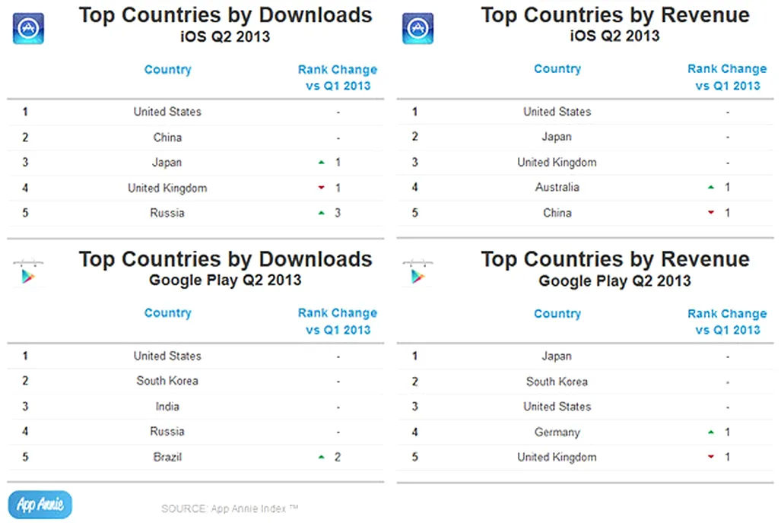Click the SOURCE: App Annie Index text
The image size is (781, 532).
228,508
